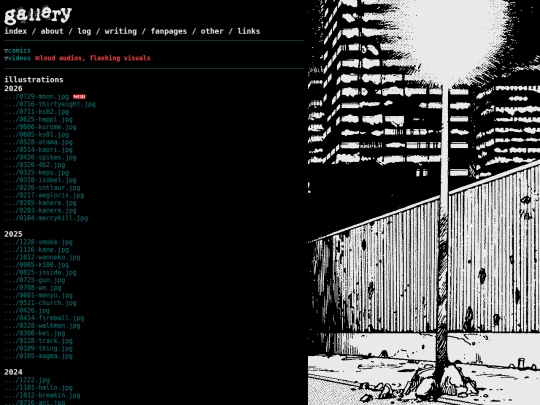The width and height of the screenshot is (540, 405).
Task: Show 0725-gun.jpg
Action: pos(35,280)
